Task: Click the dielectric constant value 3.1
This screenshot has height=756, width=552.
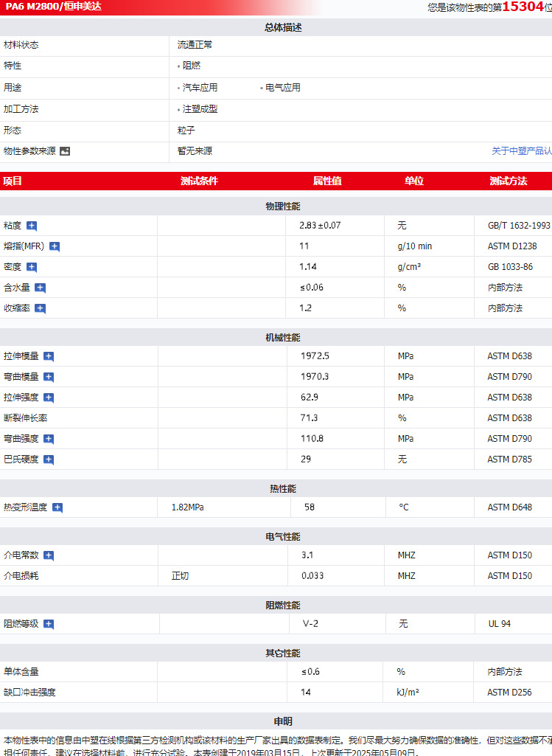Action: click(307, 555)
